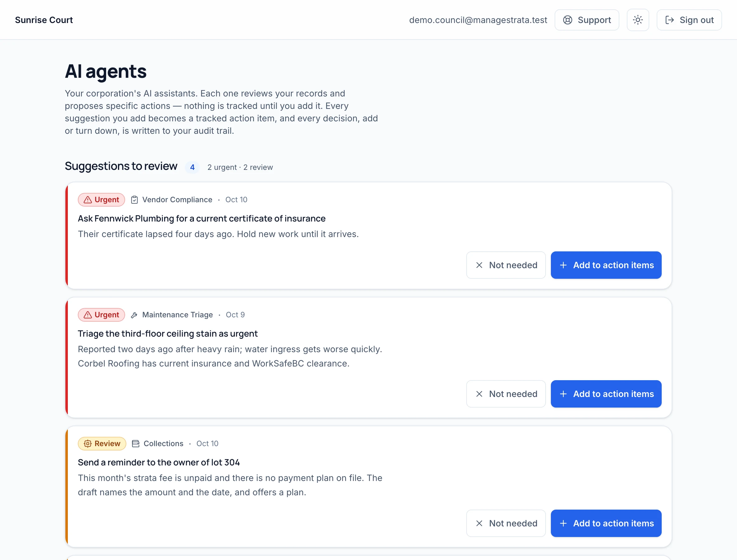Click 'Their certificate lapsed four days ago' description
737x560 pixels.
[218, 234]
